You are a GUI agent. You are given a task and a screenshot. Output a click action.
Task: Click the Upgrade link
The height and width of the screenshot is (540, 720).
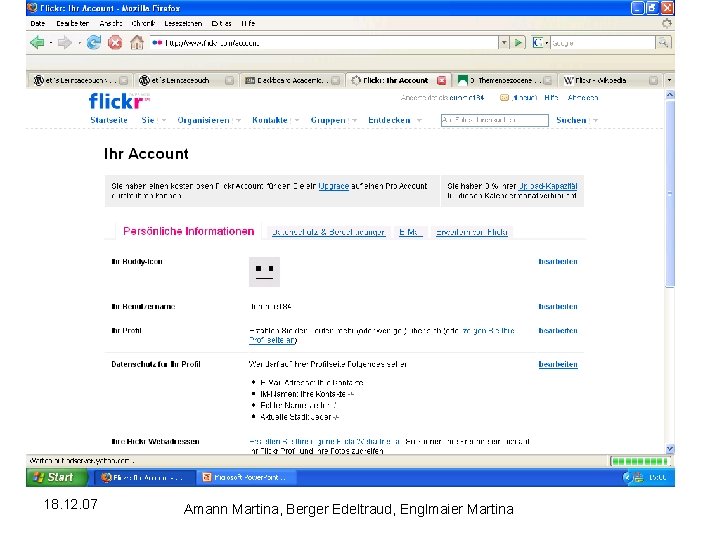pyautogui.click(x=334, y=186)
